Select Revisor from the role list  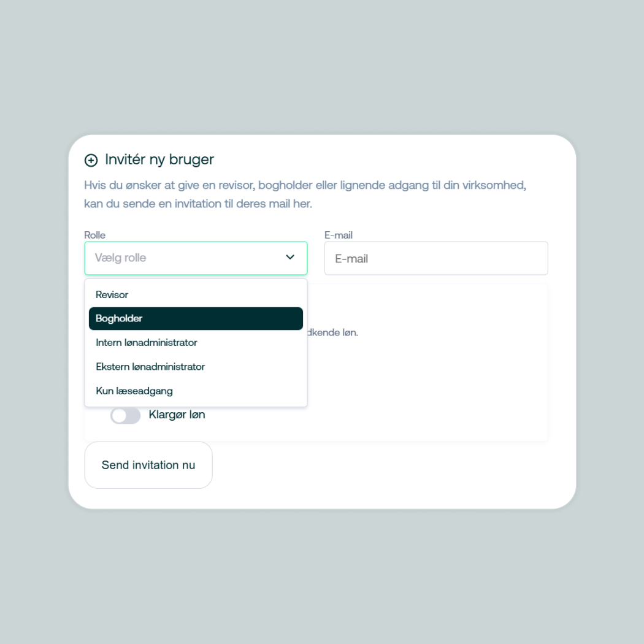tap(112, 295)
